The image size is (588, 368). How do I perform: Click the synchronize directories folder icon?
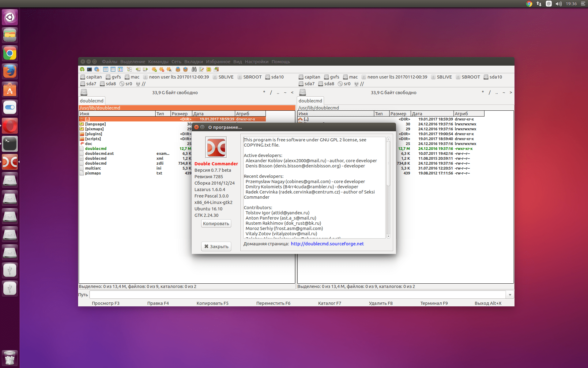[209, 69]
